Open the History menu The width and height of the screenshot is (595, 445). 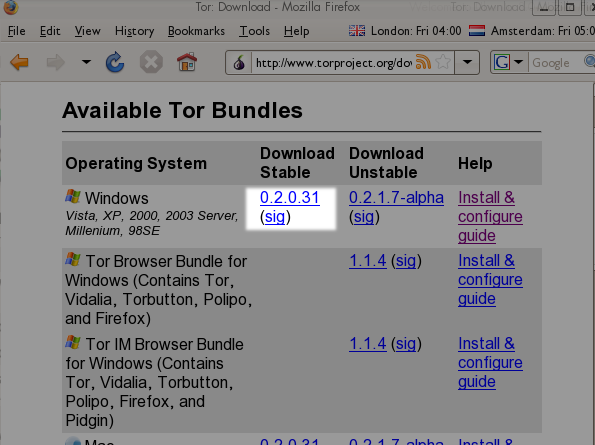point(134,31)
